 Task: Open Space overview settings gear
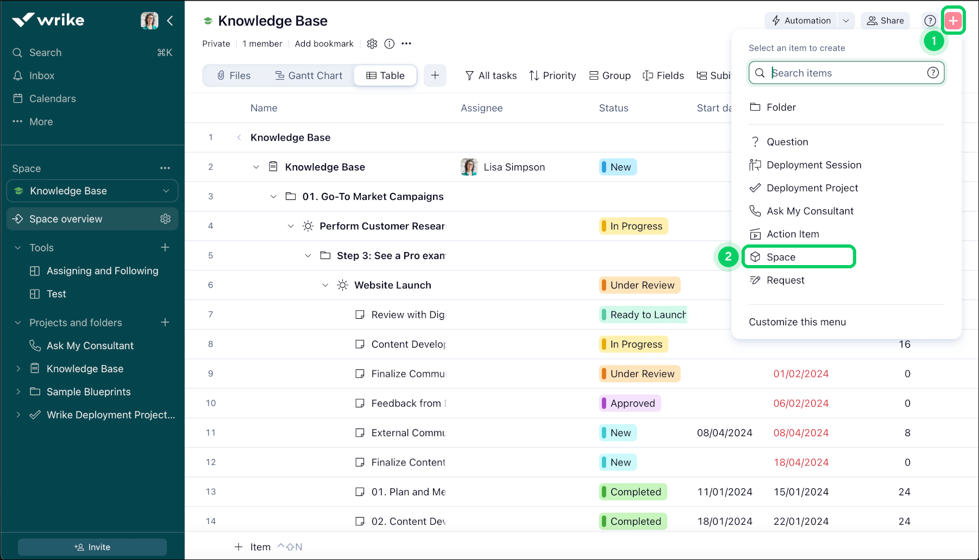pyautogui.click(x=165, y=219)
